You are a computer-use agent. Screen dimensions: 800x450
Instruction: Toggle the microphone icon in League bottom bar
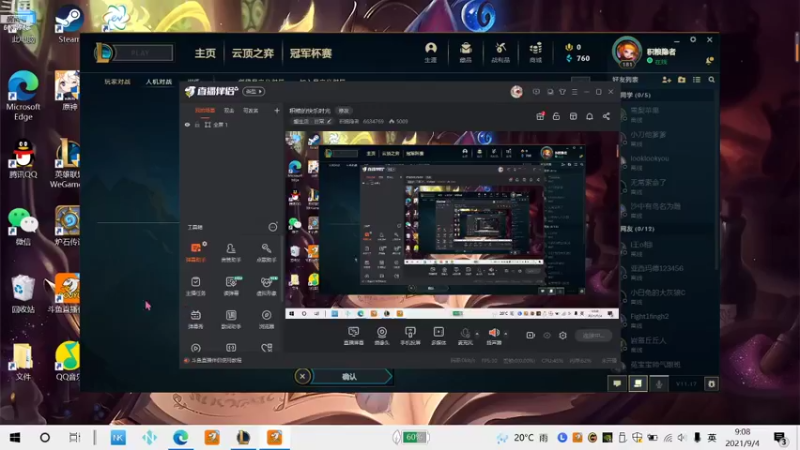[659, 383]
